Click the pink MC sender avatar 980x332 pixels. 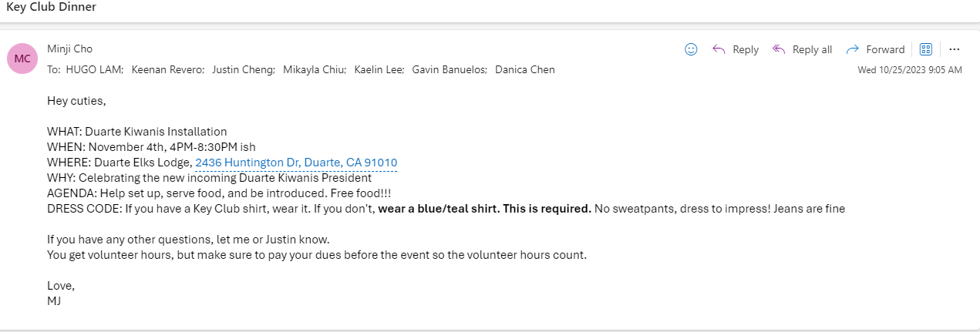click(x=22, y=59)
